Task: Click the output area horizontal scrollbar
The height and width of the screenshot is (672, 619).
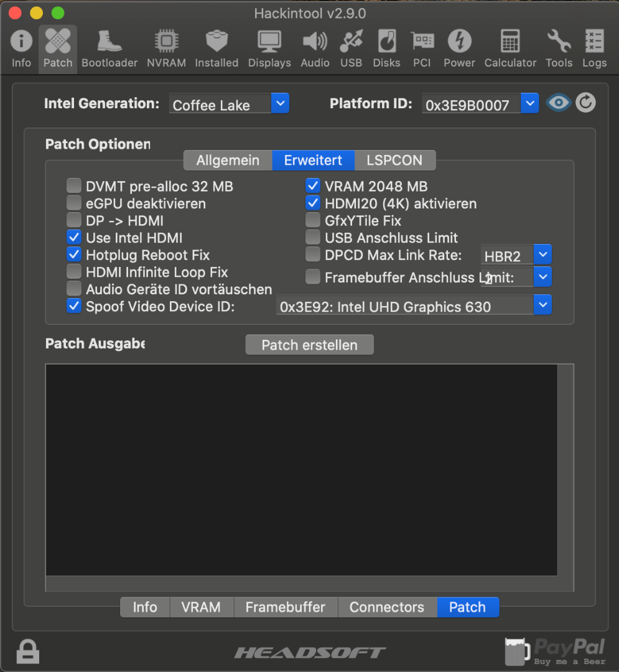Action: pos(302,583)
